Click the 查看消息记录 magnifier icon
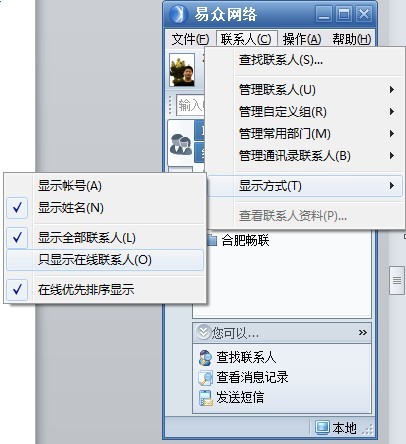 tap(205, 378)
